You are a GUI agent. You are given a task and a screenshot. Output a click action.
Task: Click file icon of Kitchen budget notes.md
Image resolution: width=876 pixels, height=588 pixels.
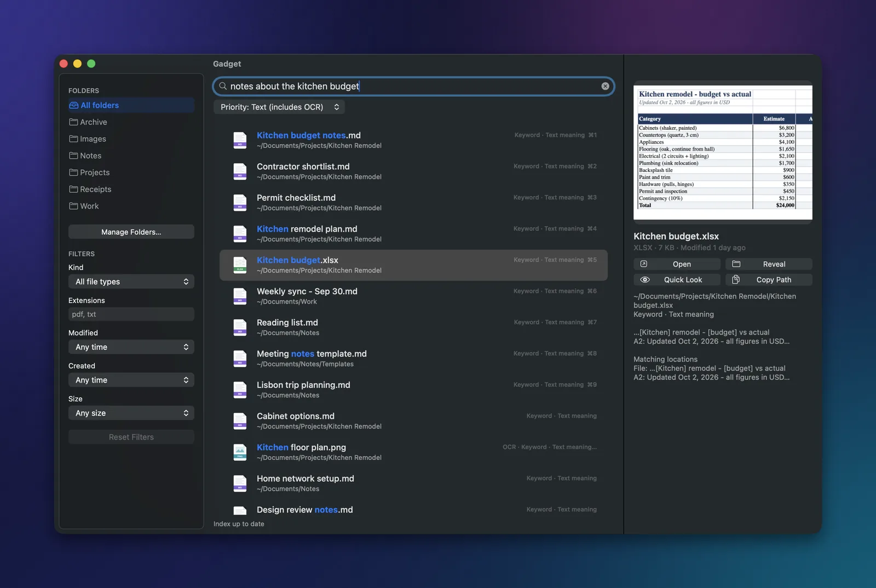(240, 140)
